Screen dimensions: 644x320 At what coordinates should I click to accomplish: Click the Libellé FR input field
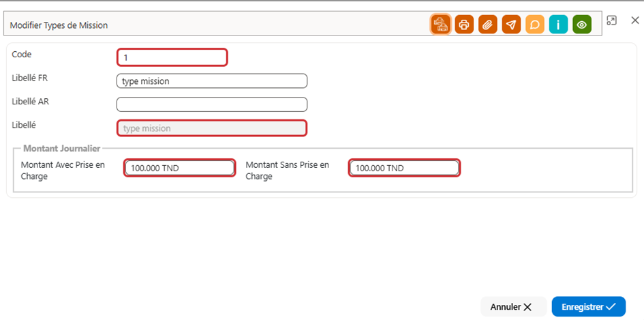point(212,81)
